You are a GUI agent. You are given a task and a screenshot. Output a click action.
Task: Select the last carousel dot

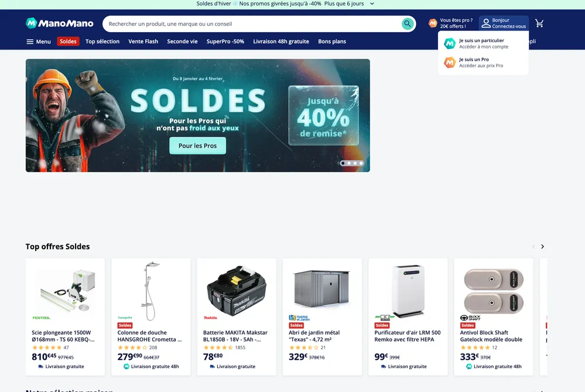[361, 163]
